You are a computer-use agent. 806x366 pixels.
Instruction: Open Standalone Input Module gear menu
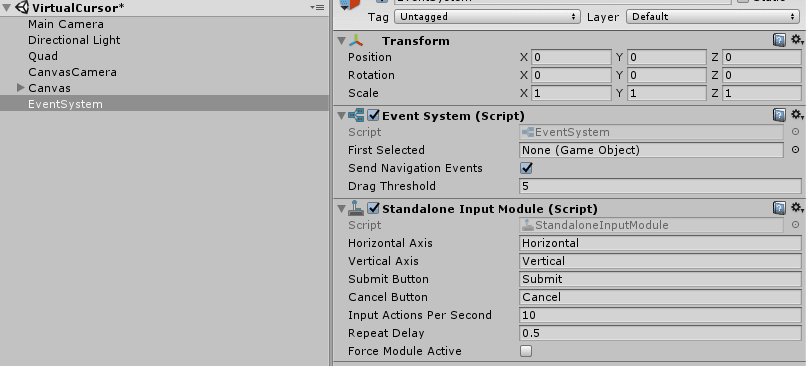click(797, 208)
